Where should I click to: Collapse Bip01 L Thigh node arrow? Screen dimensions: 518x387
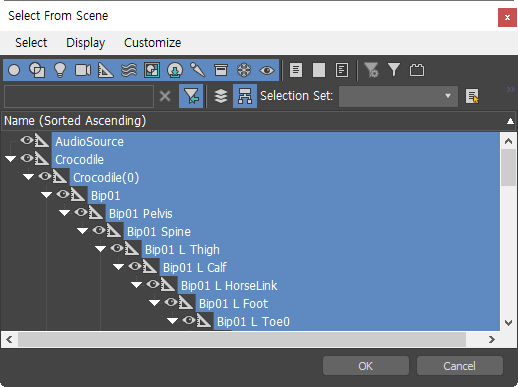[x=101, y=249]
